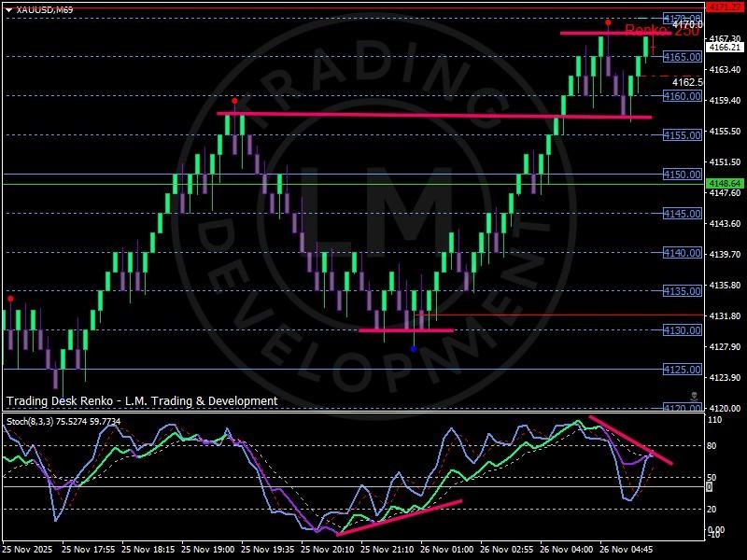The height and width of the screenshot is (560, 747).
Task: Click the red dot above the latest high candle
Action: 608,22
